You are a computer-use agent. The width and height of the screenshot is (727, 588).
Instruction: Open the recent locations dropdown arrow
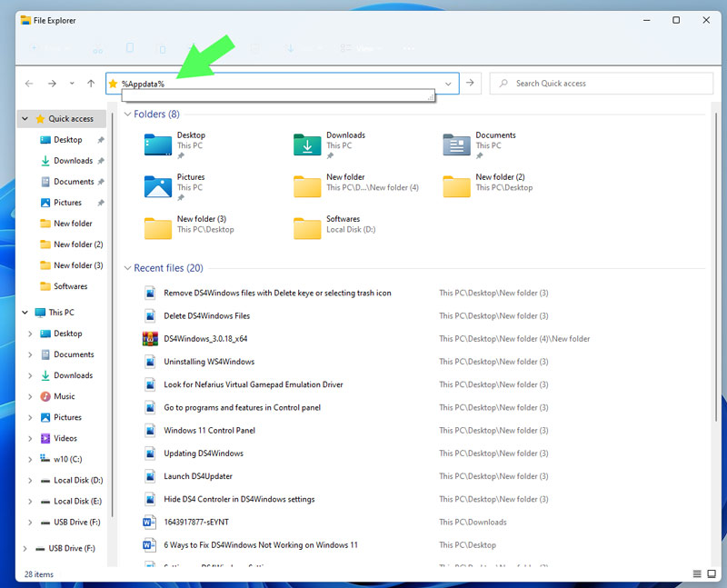72,84
